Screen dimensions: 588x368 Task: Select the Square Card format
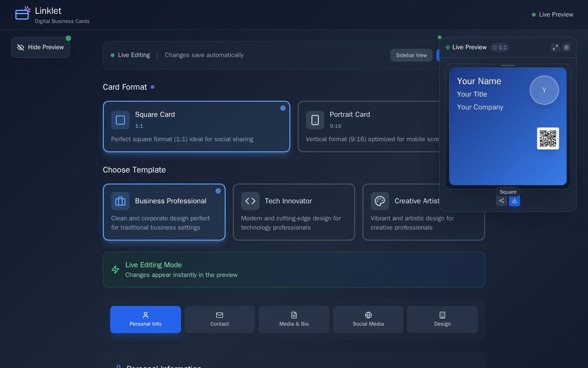197,126
